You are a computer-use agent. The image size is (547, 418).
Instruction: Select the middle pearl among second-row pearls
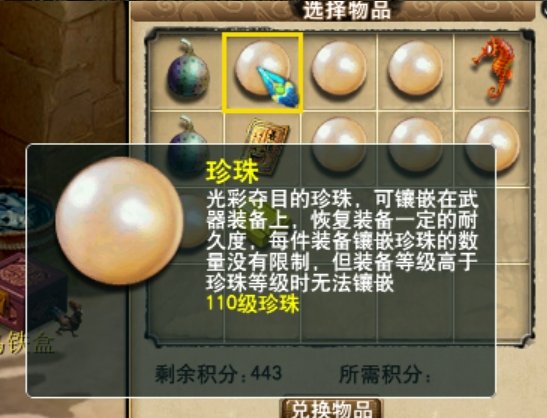[416, 144]
